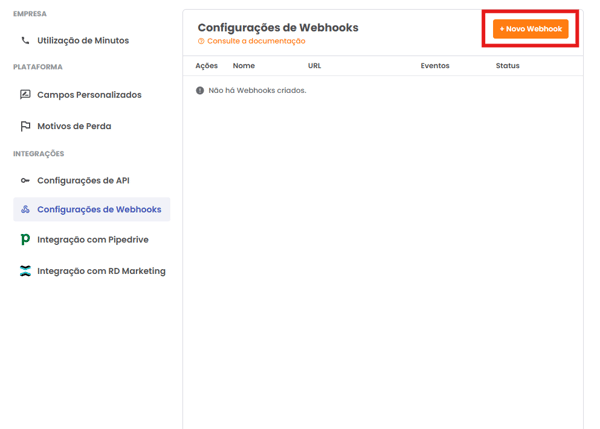Click the Campos Personalizados edit icon
This screenshot has width=600, height=429.
click(x=25, y=95)
